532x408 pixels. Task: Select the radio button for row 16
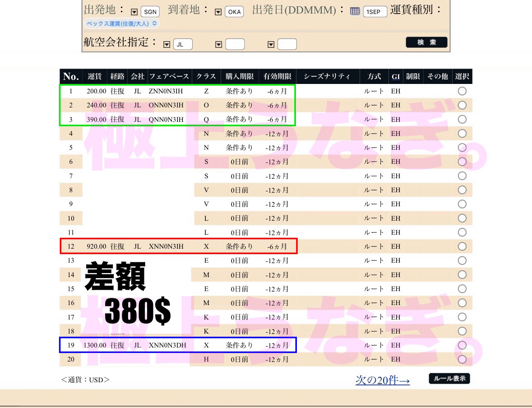pyautogui.click(x=462, y=303)
